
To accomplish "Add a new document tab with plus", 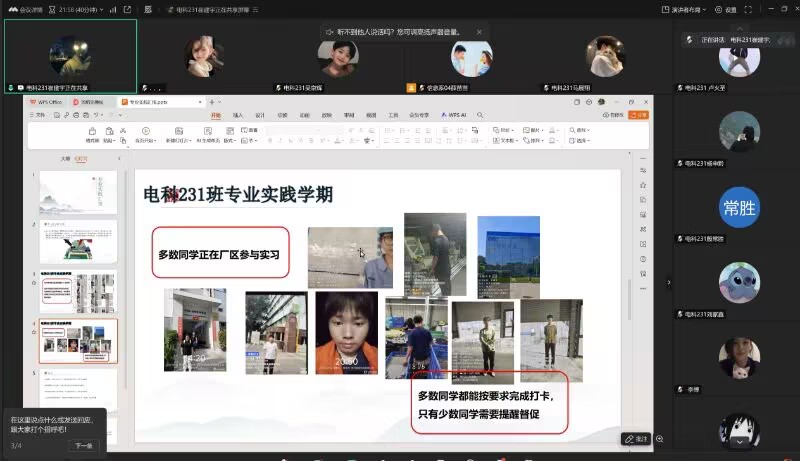I will tap(211, 102).
